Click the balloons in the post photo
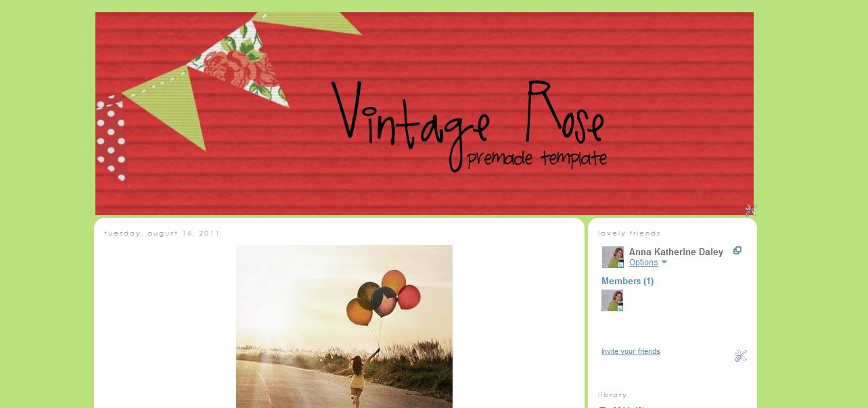The height and width of the screenshot is (408, 868). (384, 298)
